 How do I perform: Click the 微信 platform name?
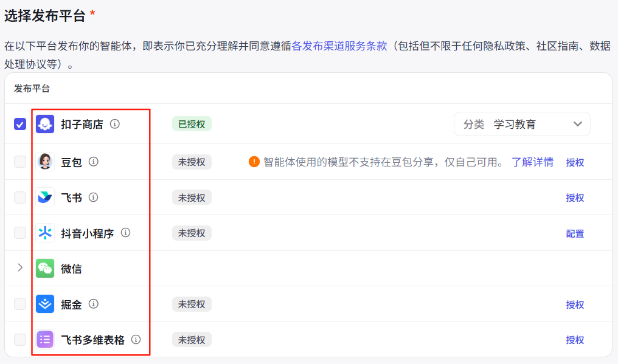tap(71, 269)
